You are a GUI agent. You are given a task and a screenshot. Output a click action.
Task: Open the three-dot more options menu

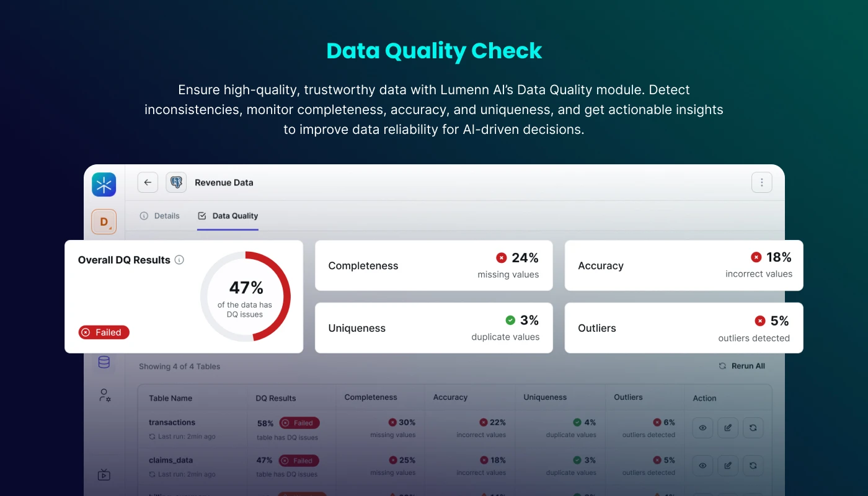(x=761, y=182)
